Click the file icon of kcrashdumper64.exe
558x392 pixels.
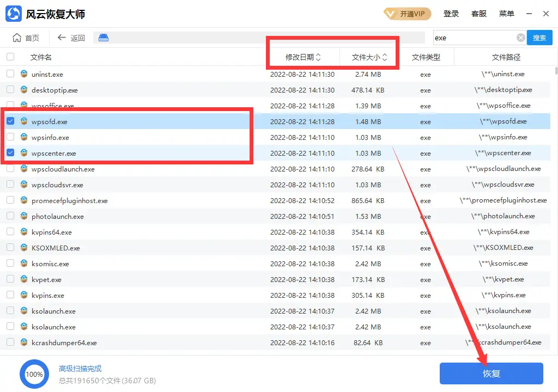24,342
